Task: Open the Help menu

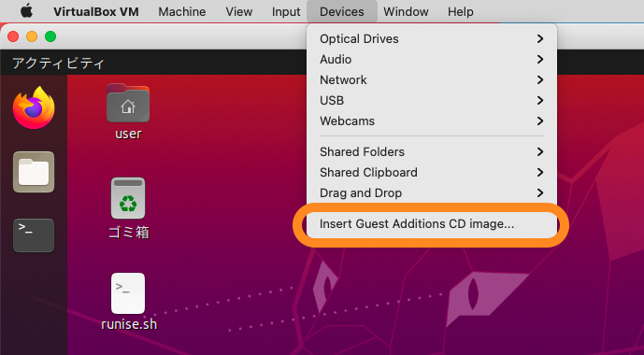Action: click(461, 11)
